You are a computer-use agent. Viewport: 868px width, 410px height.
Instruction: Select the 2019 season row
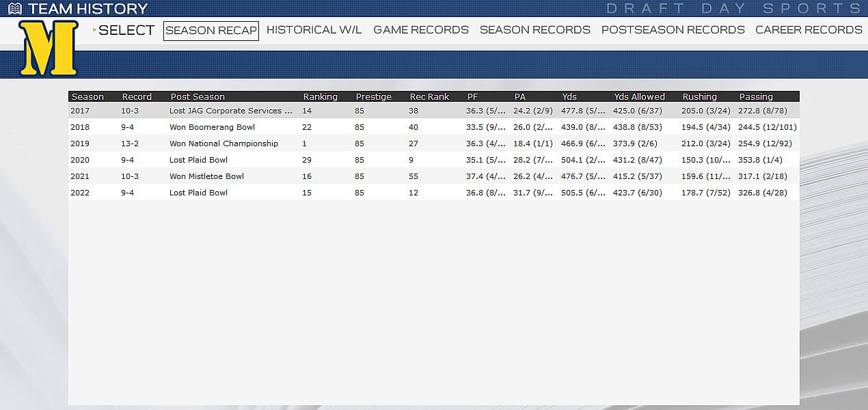[x=434, y=143]
